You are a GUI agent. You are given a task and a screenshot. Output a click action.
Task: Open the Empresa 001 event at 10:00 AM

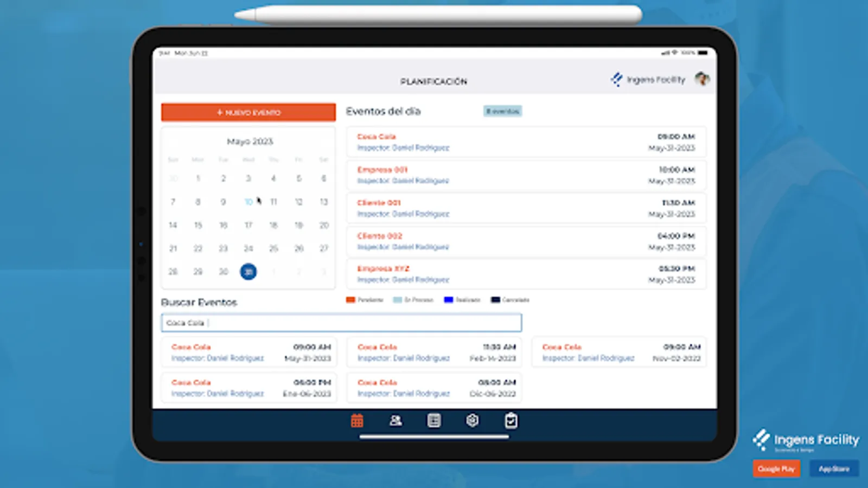(526, 175)
